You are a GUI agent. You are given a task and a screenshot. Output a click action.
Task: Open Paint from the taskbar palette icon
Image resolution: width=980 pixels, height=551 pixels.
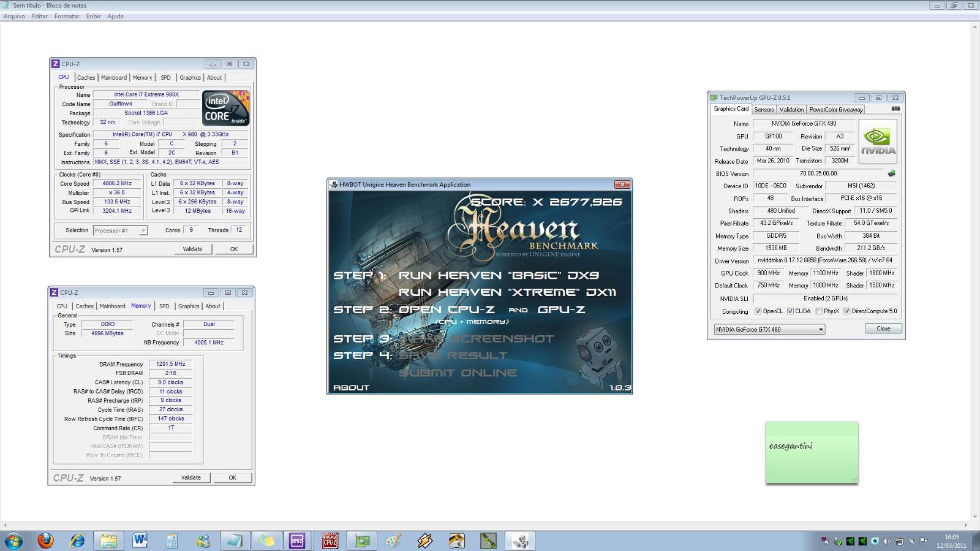pyautogui.click(x=393, y=541)
